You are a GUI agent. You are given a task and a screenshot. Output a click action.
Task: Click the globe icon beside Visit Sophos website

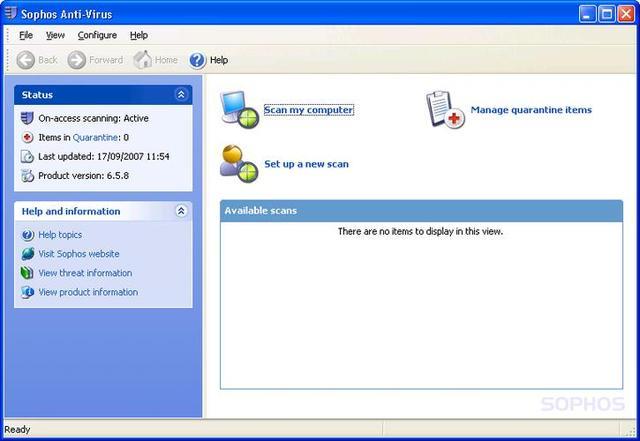click(27, 254)
